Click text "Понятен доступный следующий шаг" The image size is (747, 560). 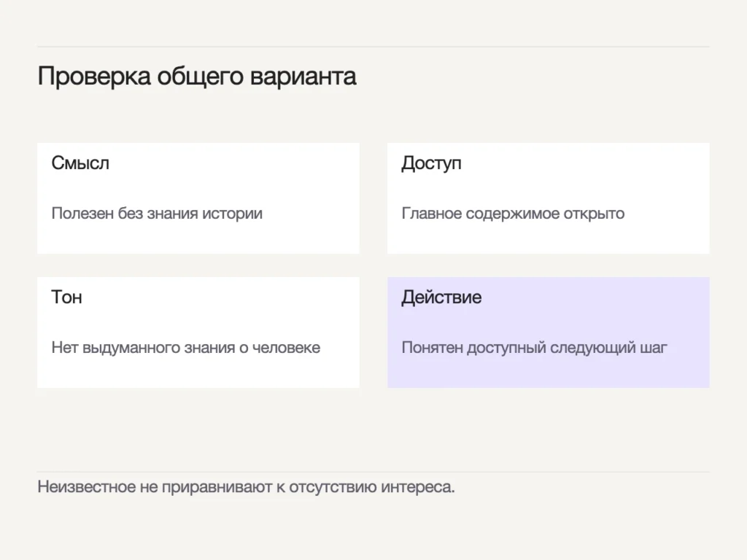pyautogui.click(x=534, y=348)
